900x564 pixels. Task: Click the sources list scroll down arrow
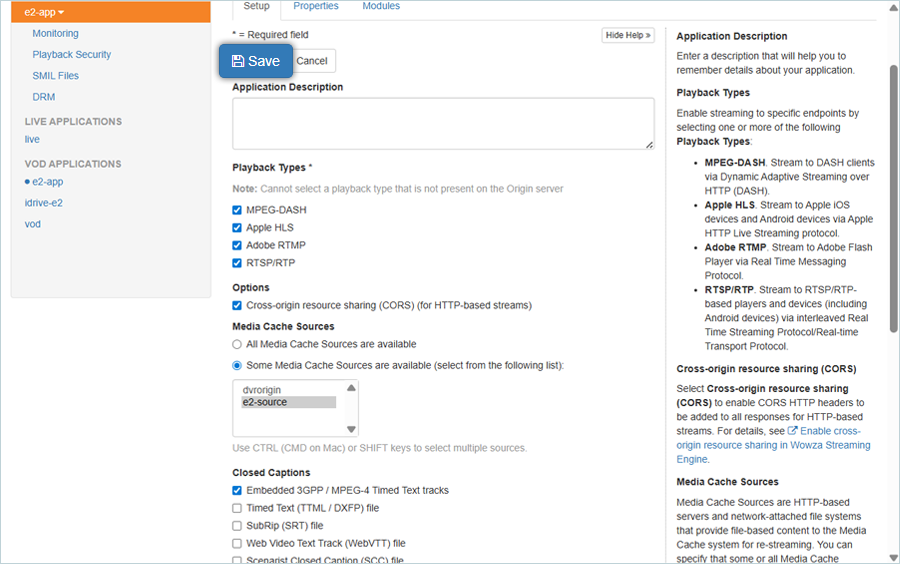coord(351,429)
